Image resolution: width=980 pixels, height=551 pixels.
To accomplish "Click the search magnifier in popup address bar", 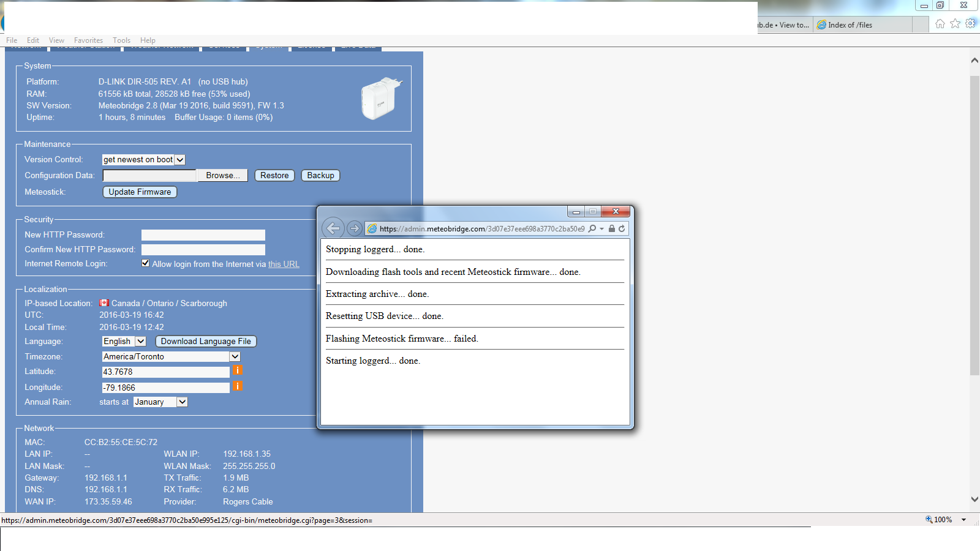I will point(592,228).
